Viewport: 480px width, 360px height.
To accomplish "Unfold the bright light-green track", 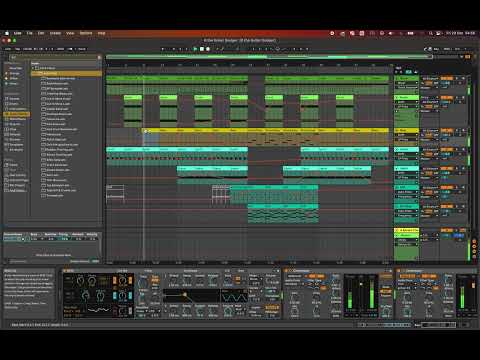I will [x=397, y=98].
